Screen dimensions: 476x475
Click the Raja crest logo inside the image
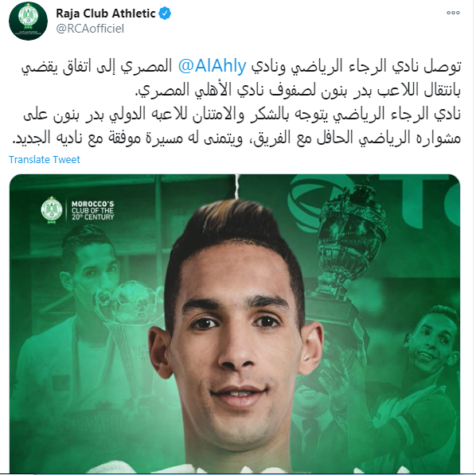[x=52, y=210]
